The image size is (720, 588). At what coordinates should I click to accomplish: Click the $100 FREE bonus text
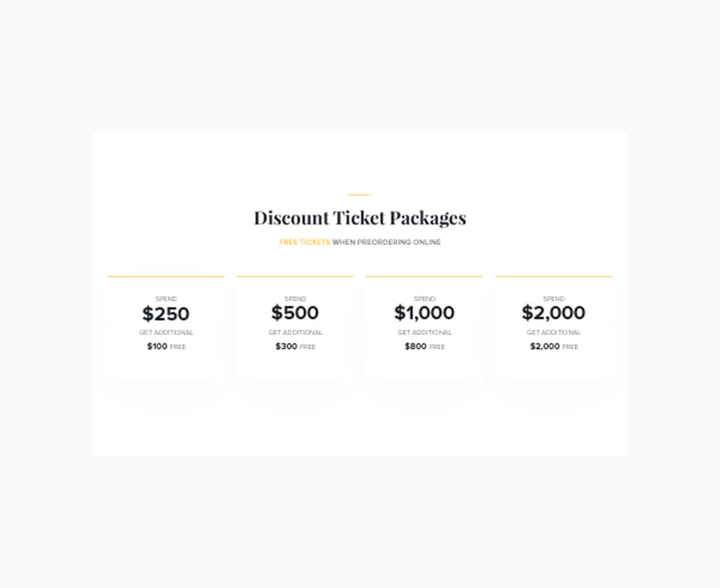(x=166, y=347)
